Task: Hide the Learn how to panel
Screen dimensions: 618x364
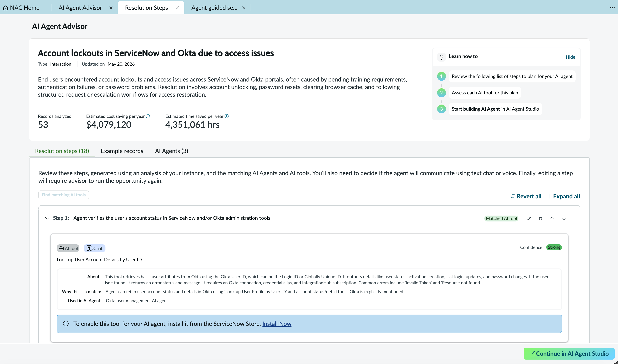Action: point(570,57)
